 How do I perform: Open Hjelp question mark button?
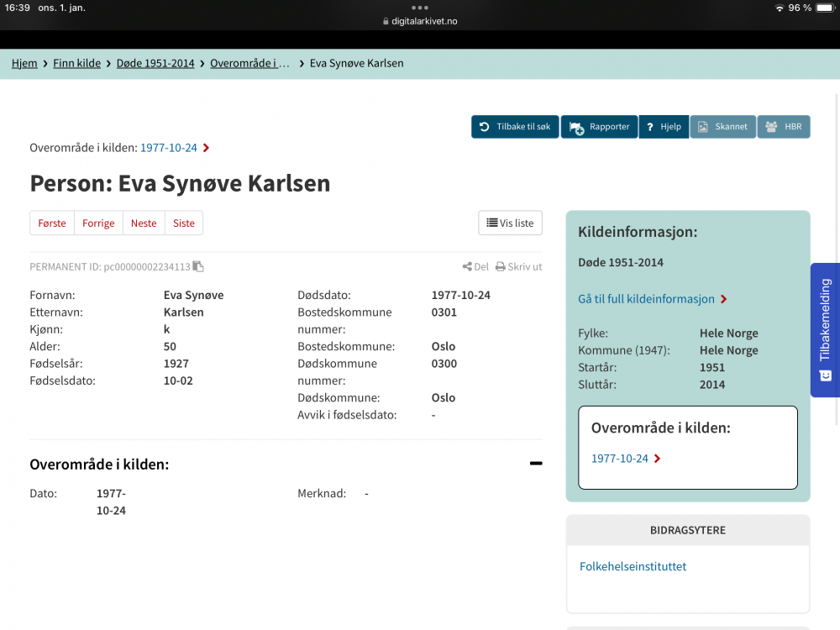pos(664,127)
